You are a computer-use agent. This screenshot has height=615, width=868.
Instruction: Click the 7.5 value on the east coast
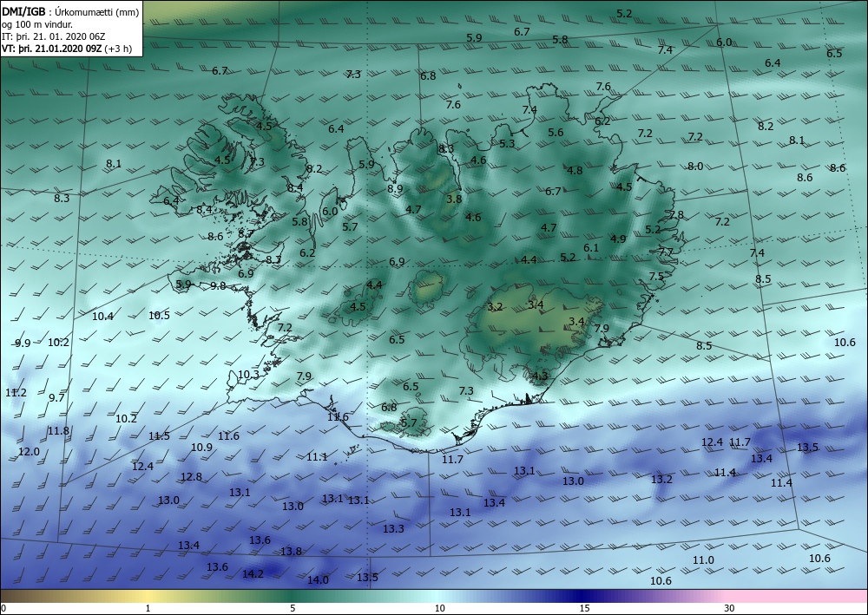pos(656,277)
